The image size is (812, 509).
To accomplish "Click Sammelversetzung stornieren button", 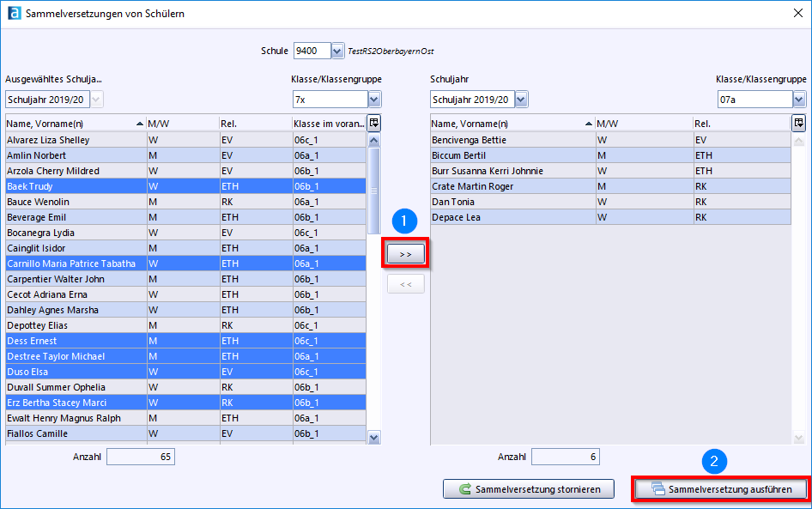I will 528,489.
